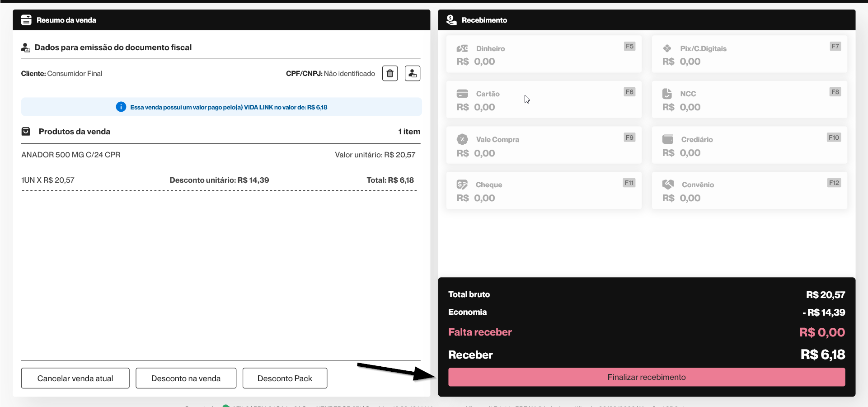This screenshot has height=407, width=868.
Task: Open the customer identification icon button
Action: pyautogui.click(x=413, y=73)
